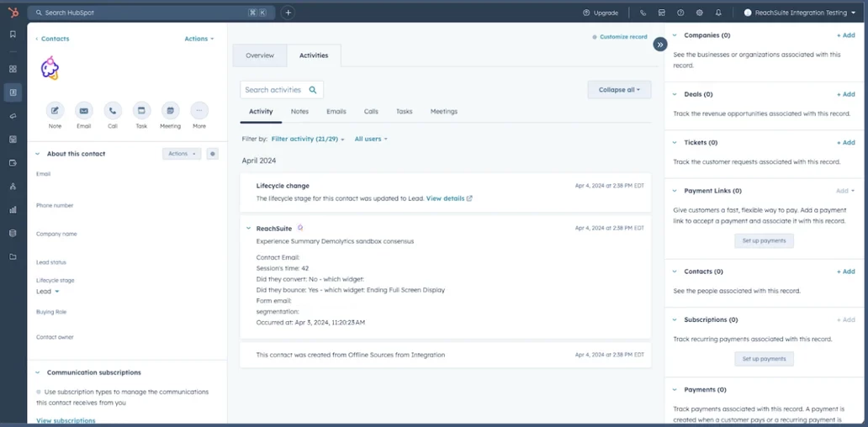
Task: Click the Upgrade button in top bar
Action: click(600, 13)
